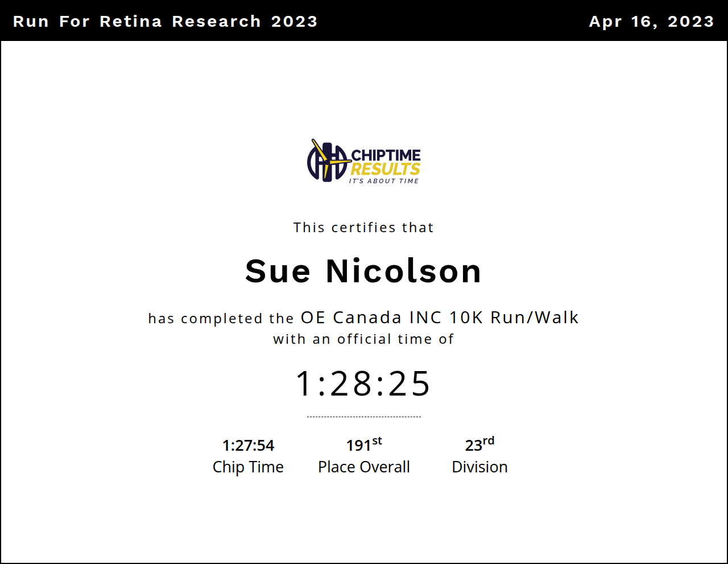Image resolution: width=728 pixels, height=564 pixels.
Task: Click the "IT'S ABOUT TIME" tagline
Action: click(x=384, y=181)
